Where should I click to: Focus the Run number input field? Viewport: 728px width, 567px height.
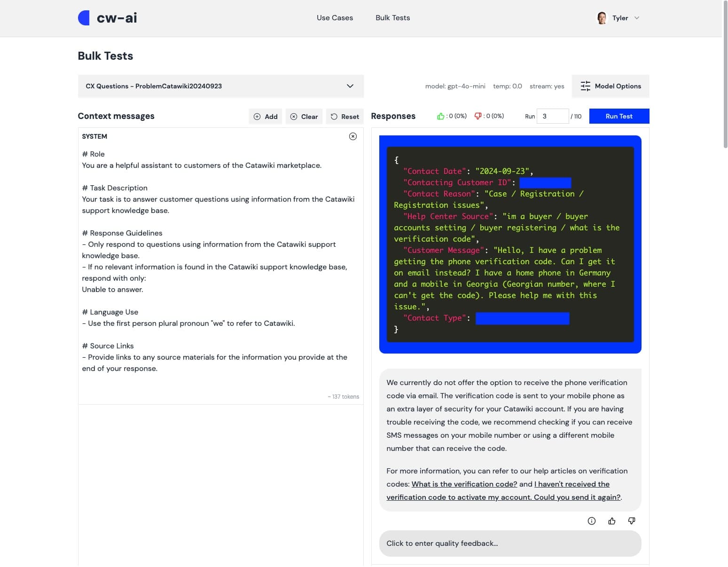[x=553, y=116]
